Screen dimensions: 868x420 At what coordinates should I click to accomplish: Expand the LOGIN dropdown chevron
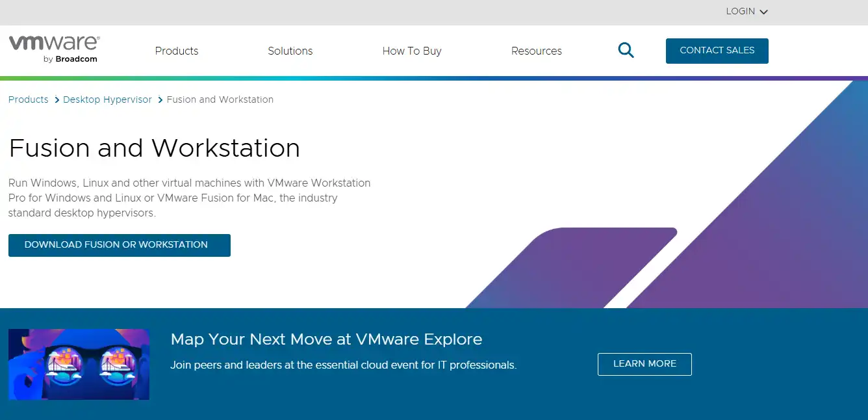pos(763,12)
